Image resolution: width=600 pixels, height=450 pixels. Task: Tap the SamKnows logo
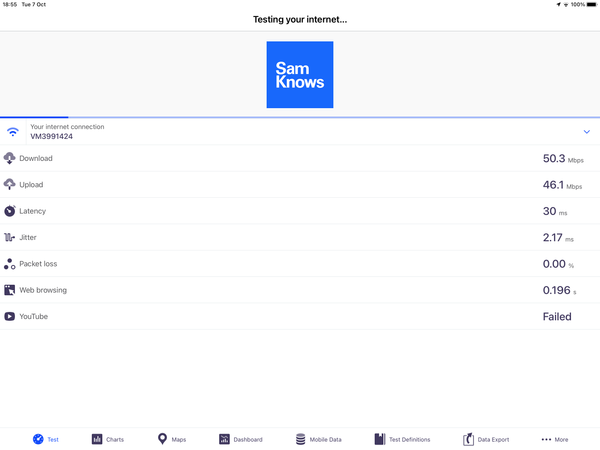[x=300, y=75]
